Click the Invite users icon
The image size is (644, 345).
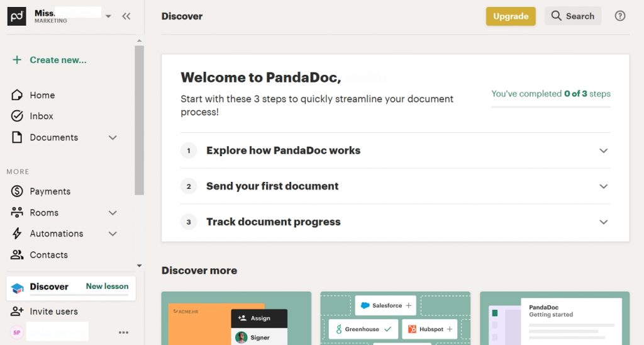[17, 311]
